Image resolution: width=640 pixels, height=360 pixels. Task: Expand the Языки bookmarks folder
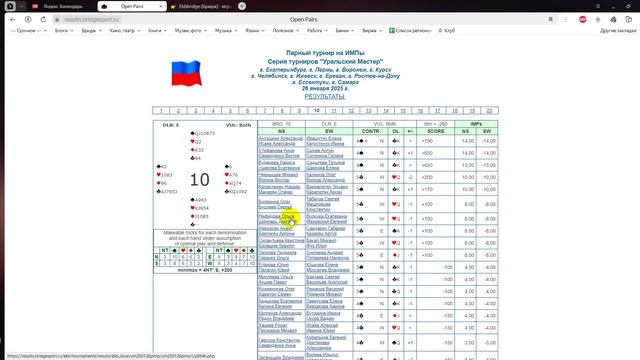click(255, 31)
